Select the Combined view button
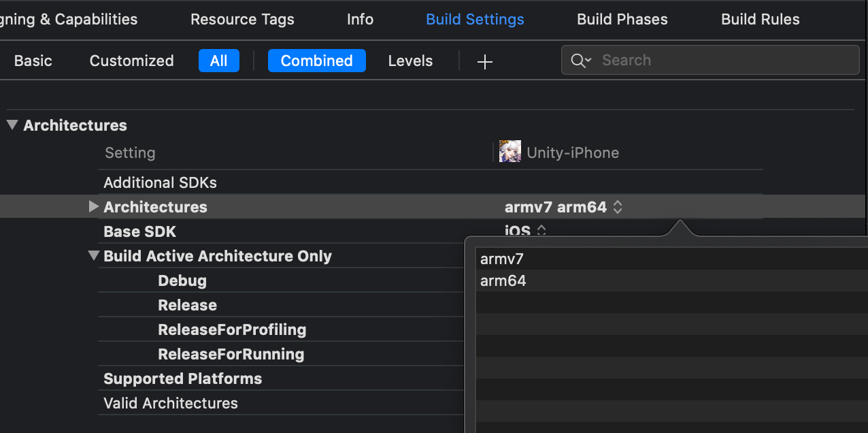The image size is (868, 433). 316,61
